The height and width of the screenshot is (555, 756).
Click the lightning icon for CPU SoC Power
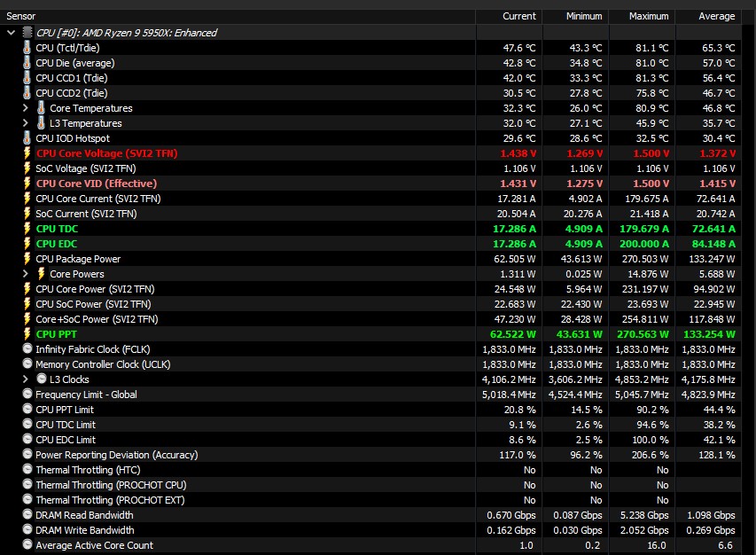coord(27,304)
